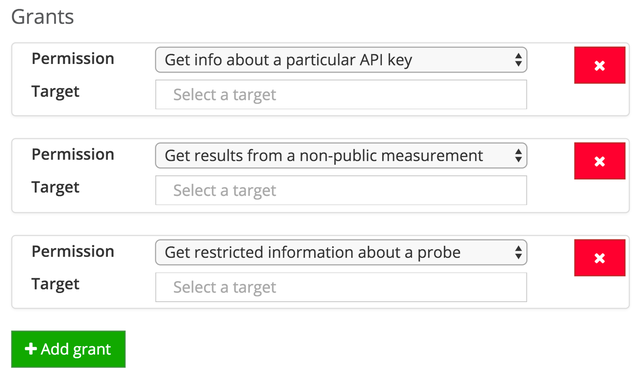Click the target field under the probe permission

[x=341, y=287]
